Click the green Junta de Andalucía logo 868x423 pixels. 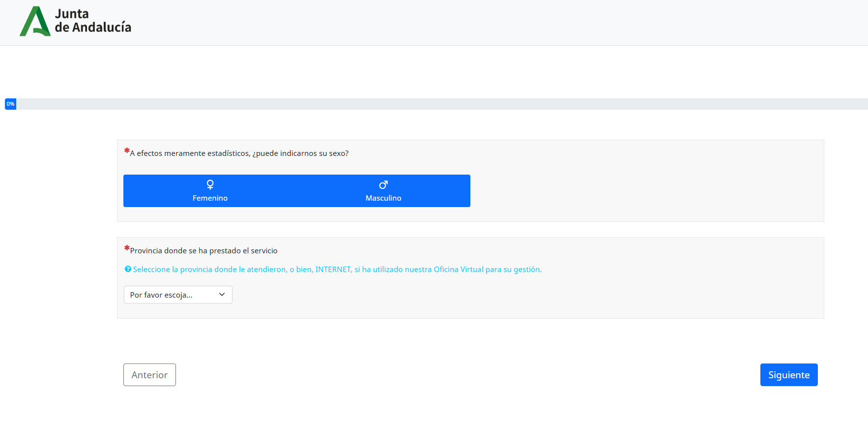click(35, 22)
